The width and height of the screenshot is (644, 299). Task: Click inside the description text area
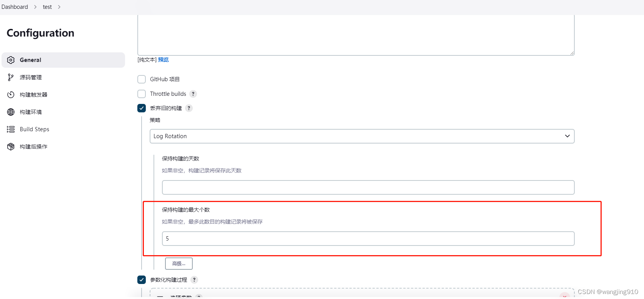[x=356, y=35]
